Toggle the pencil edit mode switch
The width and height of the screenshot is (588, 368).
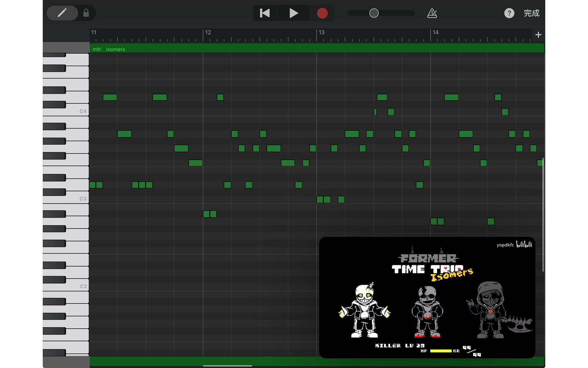point(62,13)
